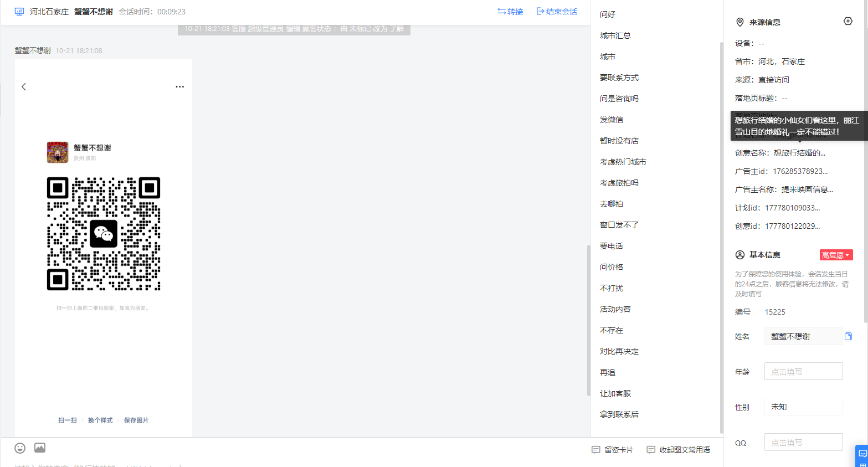Click 换个样式 under the QR code
This screenshot has width=868, height=467.
[x=100, y=420]
